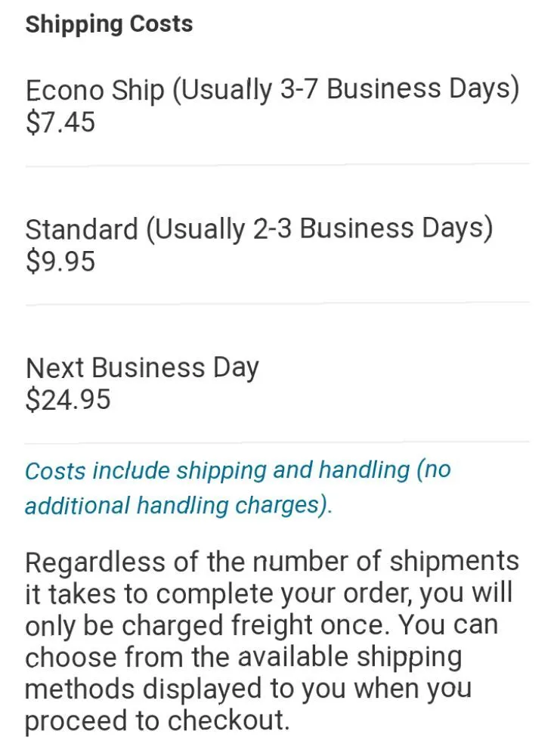This screenshot has height=756, width=557.
Task: Click the "choose from the available shipping" line
Action: [x=243, y=656]
